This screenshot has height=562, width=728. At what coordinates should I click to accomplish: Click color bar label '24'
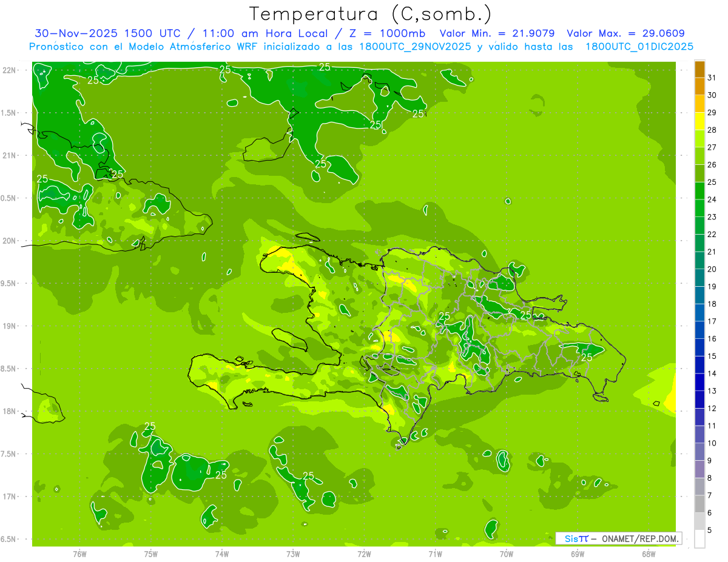point(712,199)
